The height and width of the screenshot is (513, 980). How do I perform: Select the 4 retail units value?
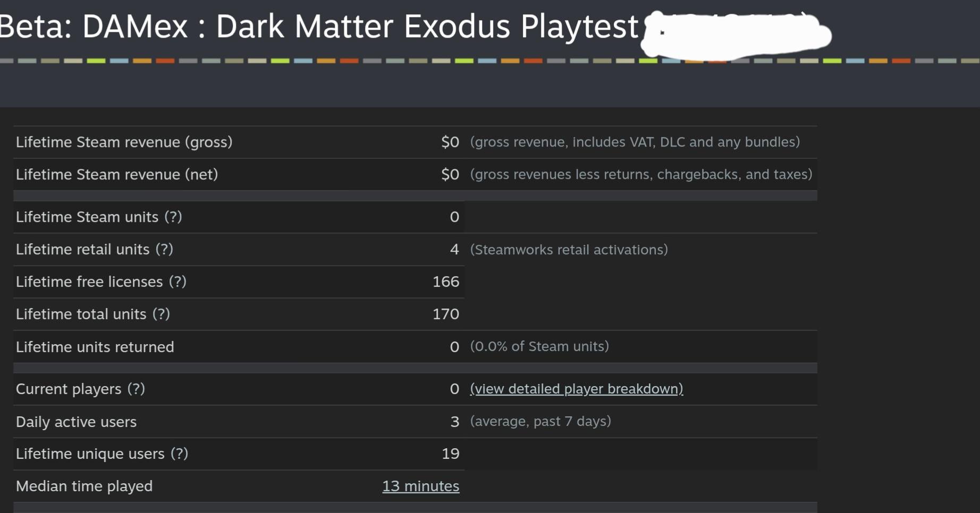point(454,249)
